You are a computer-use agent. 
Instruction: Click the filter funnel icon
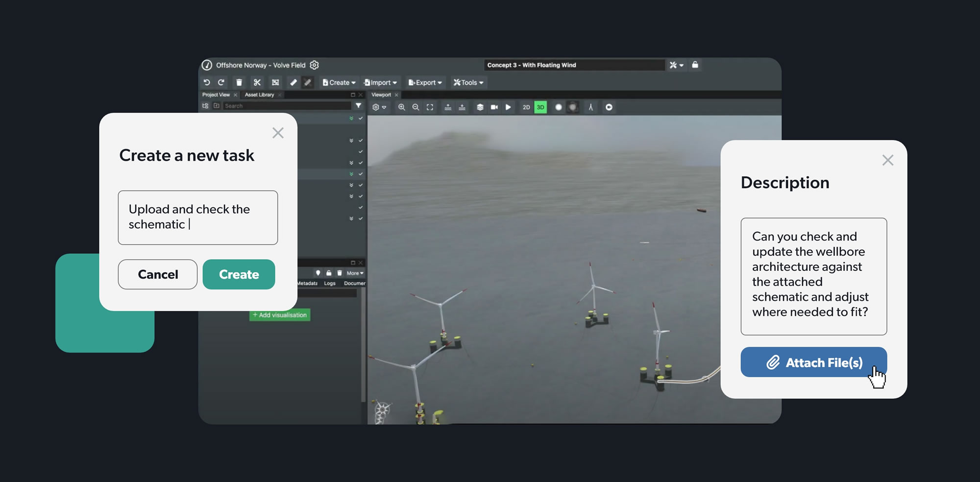(358, 106)
